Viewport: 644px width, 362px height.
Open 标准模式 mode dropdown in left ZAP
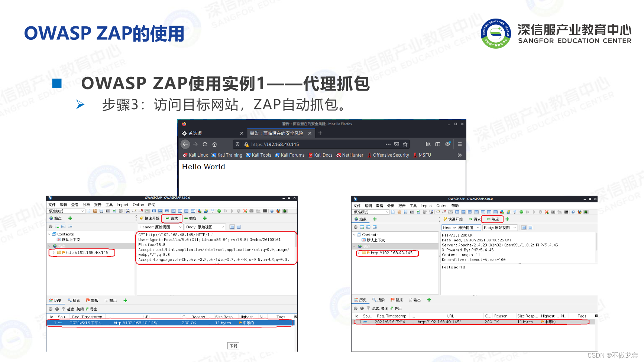point(66,211)
